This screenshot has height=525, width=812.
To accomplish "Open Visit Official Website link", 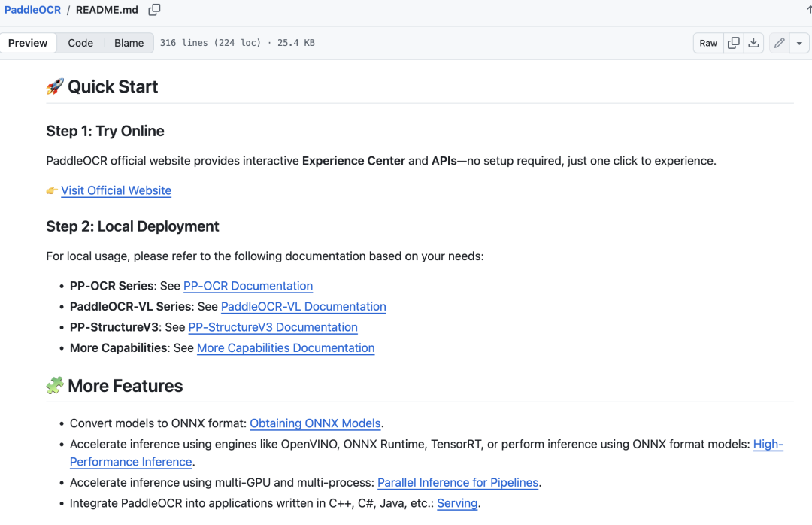I will coord(116,190).
